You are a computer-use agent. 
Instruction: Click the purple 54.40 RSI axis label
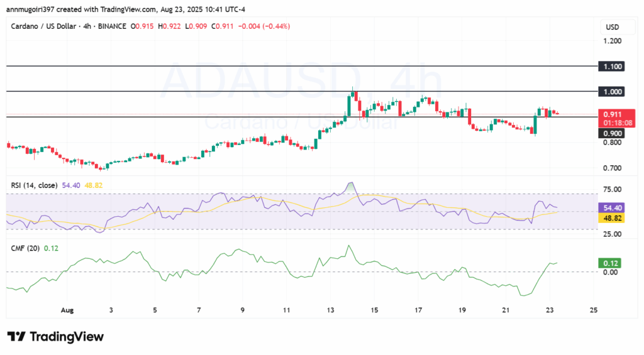[611, 208]
